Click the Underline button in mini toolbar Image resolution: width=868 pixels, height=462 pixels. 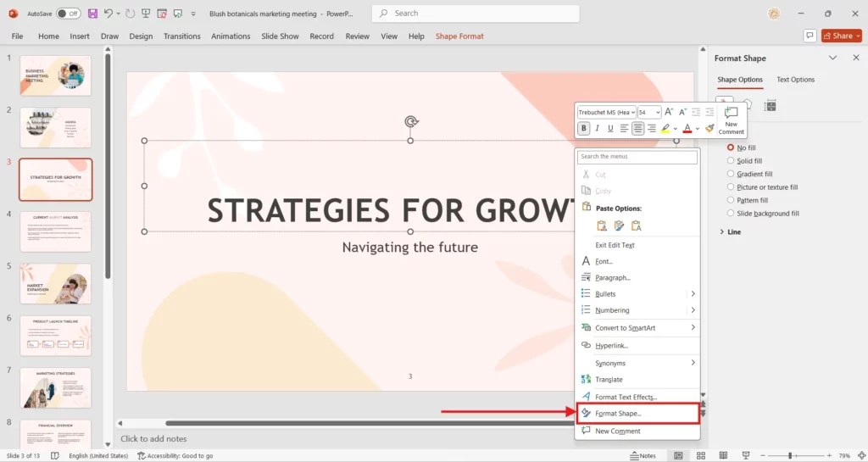(610, 129)
